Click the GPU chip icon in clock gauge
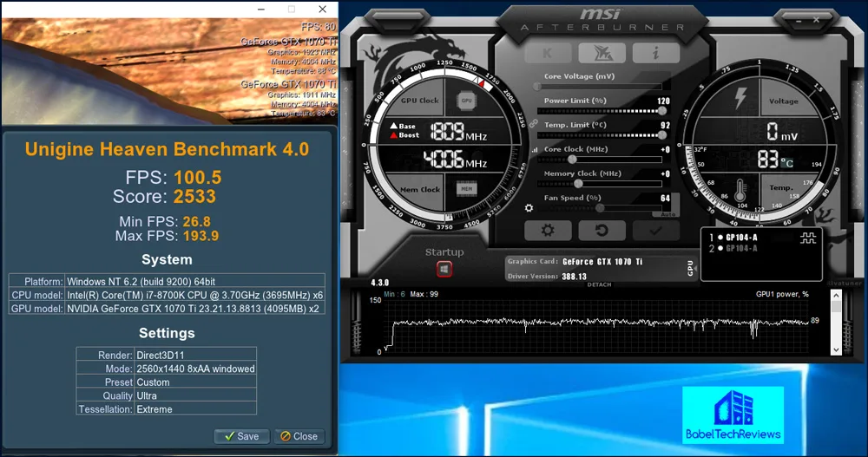Screen dimensions: 868x457 pos(467,101)
